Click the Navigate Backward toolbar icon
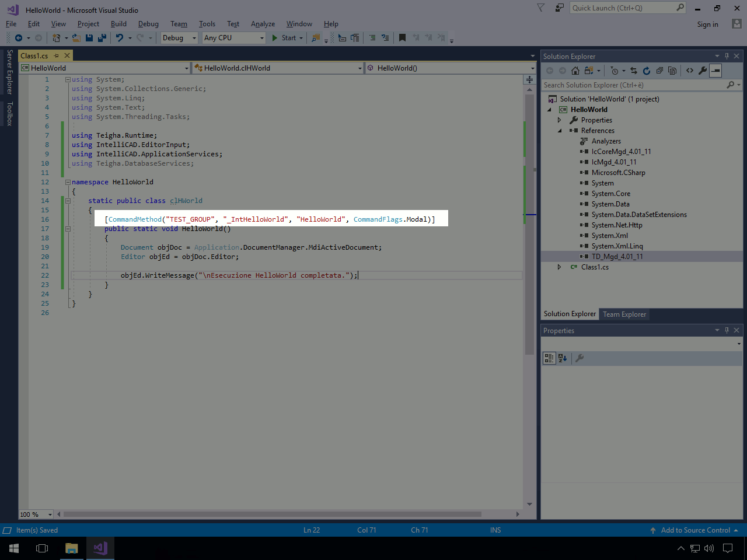This screenshot has height=560, width=747. 19,38
